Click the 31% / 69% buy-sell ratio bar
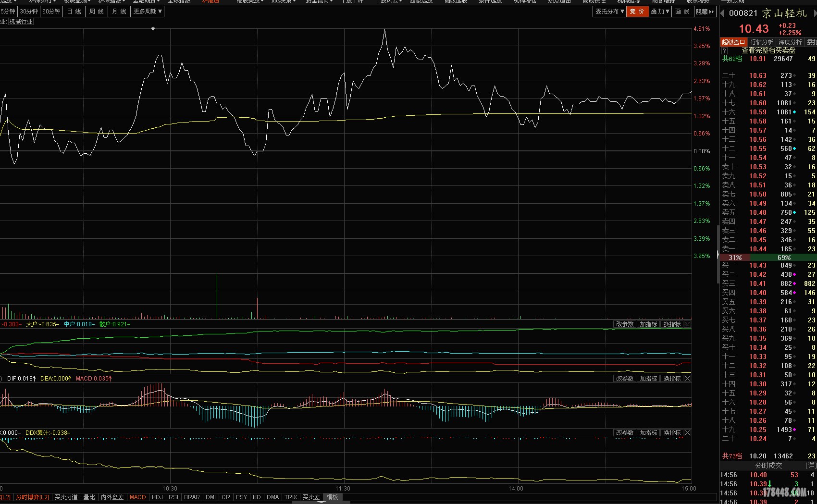The width and height of the screenshot is (817, 504). click(x=768, y=258)
